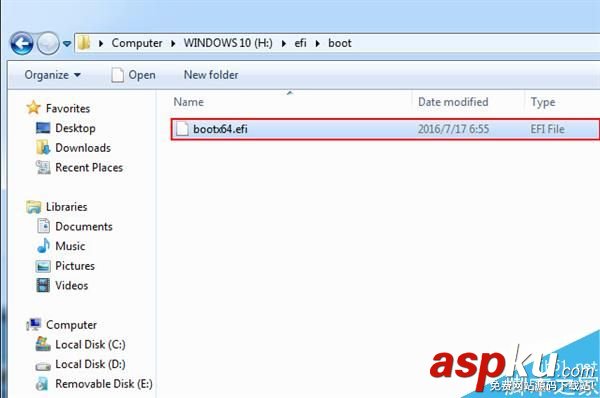Open the Music library
600x398 pixels.
(x=70, y=246)
